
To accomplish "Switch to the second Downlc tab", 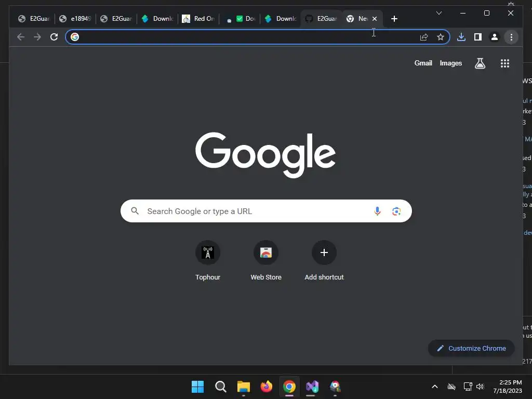I will tap(281, 19).
